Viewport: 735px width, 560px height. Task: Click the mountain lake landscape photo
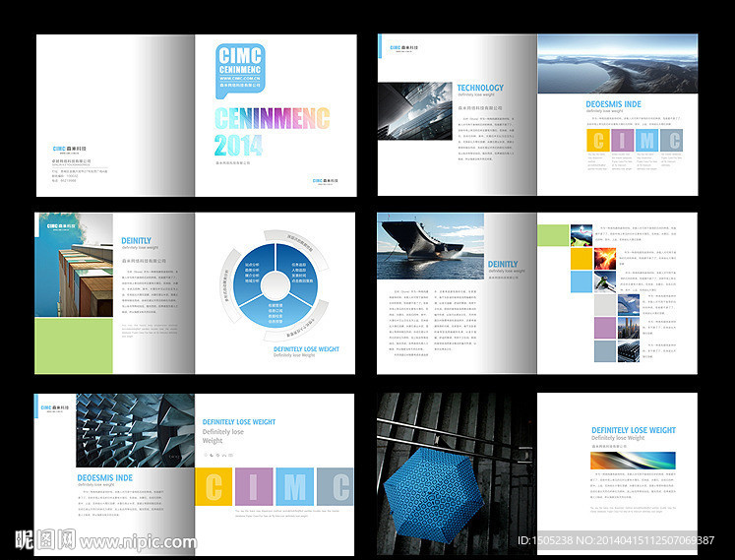(617, 64)
